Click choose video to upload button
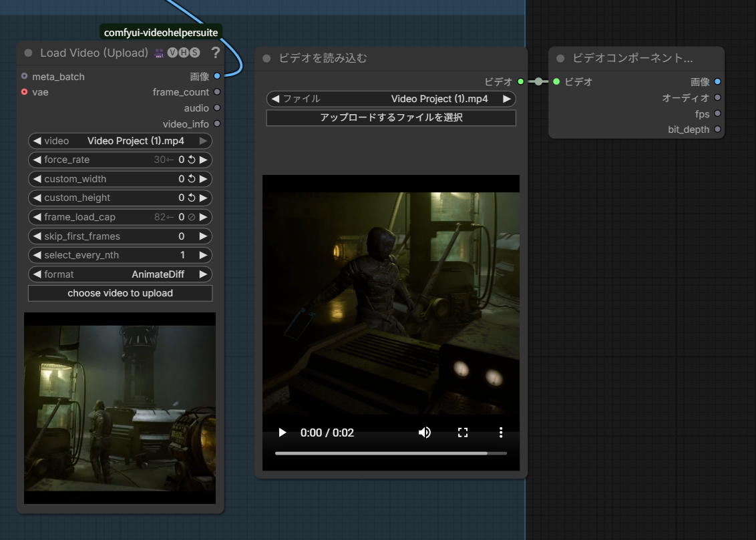 point(120,293)
